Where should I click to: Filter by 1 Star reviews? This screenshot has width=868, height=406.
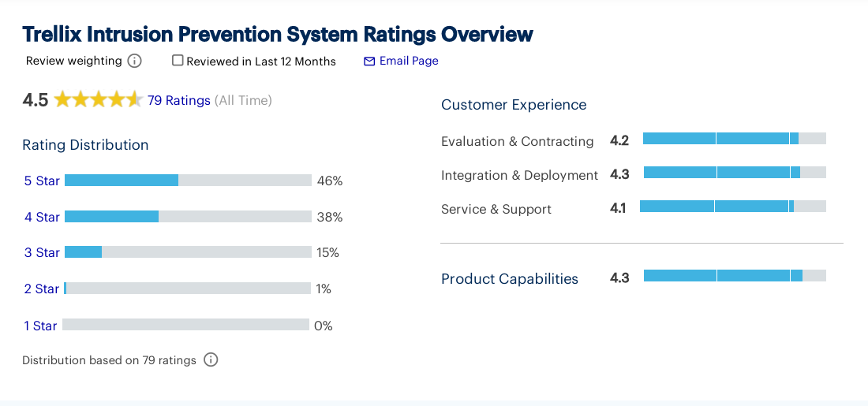[x=40, y=326]
